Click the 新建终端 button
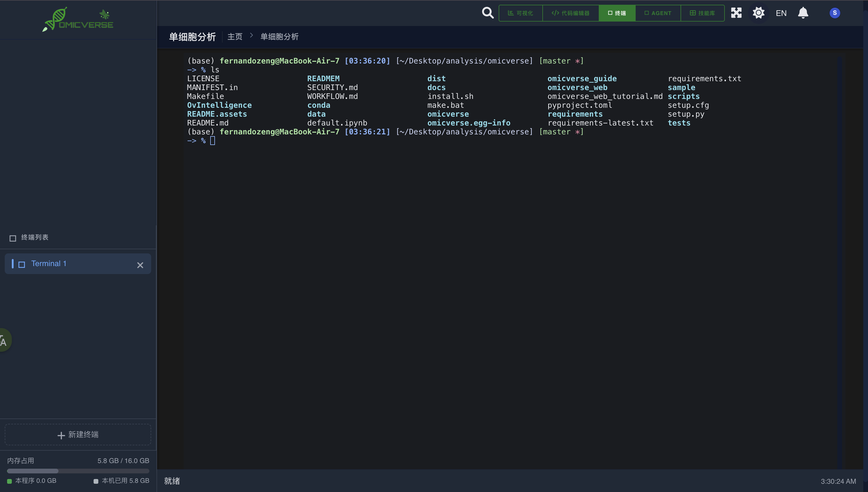 coord(78,434)
